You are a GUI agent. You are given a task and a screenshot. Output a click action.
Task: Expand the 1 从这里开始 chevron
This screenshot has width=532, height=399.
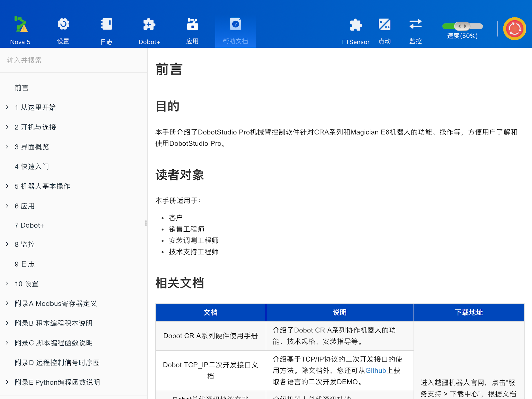pos(7,107)
